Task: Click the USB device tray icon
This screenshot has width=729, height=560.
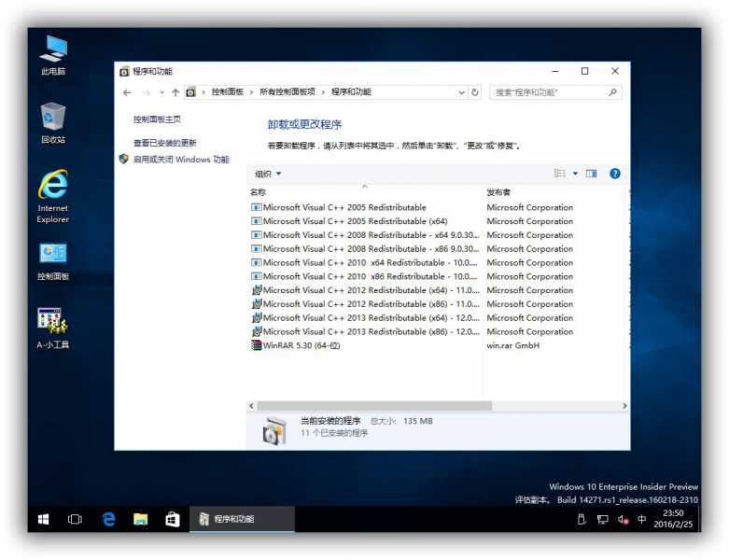Action: point(582,519)
